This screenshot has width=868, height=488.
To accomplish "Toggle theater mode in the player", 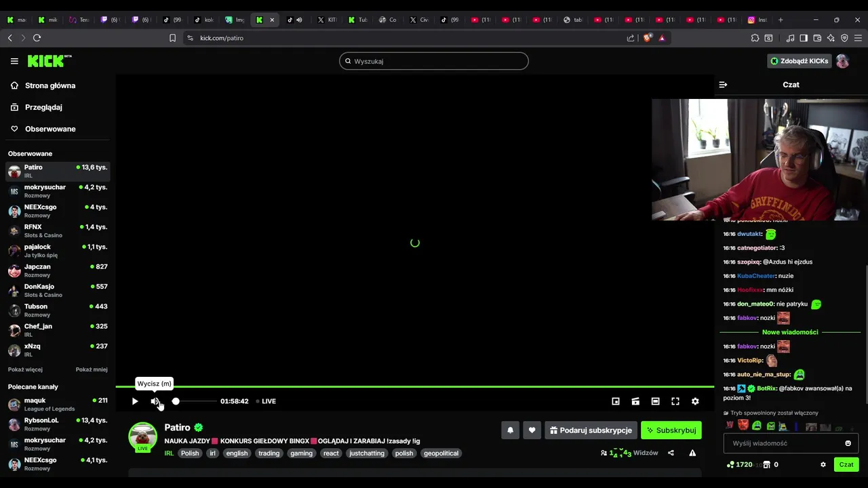I will coord(655,401).
